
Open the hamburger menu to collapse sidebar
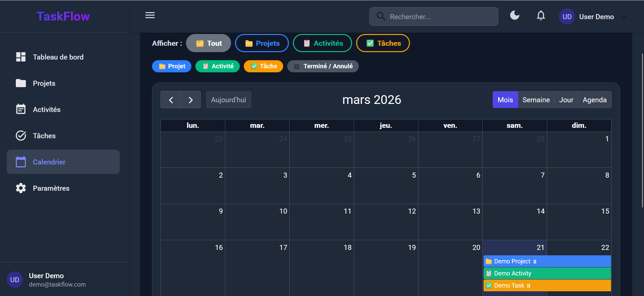tap(150, 15)
